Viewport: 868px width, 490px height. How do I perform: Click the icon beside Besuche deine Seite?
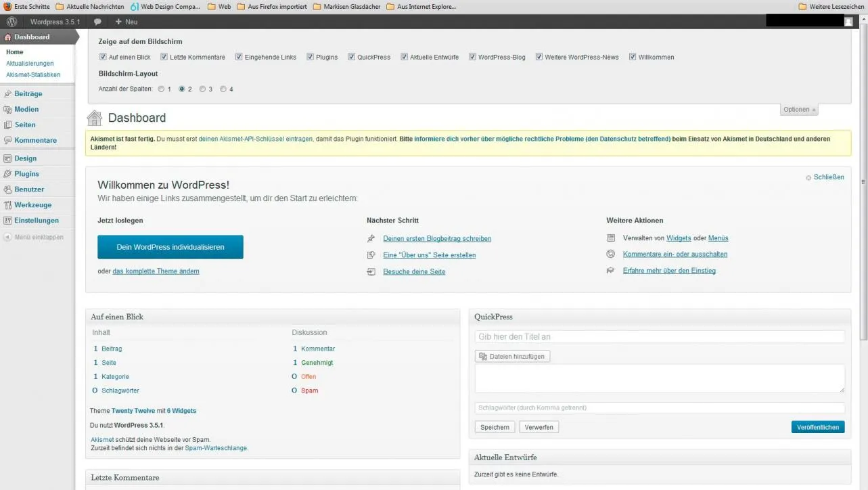371,271
